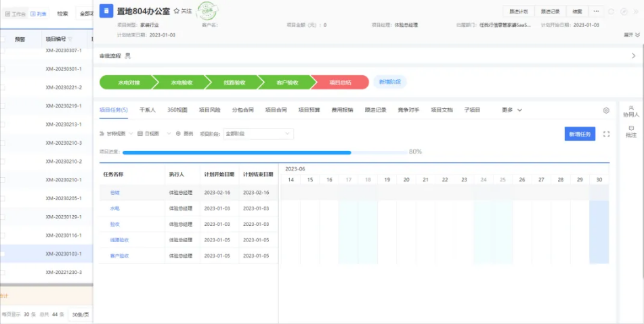Click the star icon to follow project

point(177,11)
